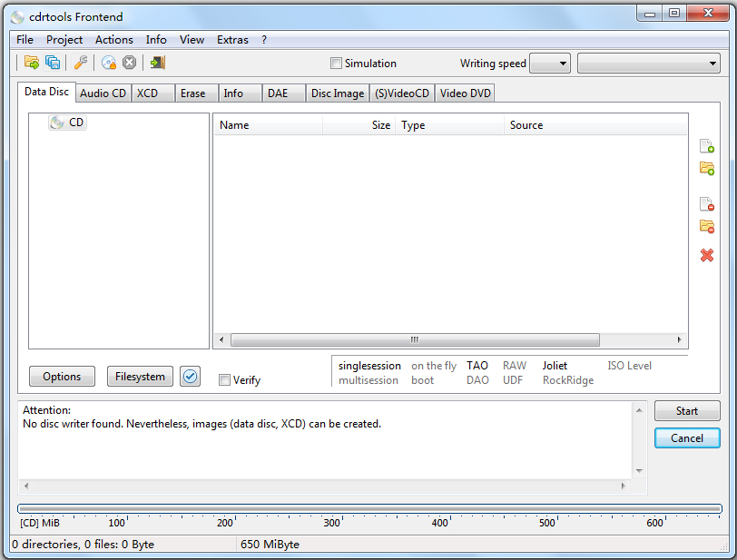The image size is (737, 560).
Task: Click the Filesystem button
Action: pos(140,377)
